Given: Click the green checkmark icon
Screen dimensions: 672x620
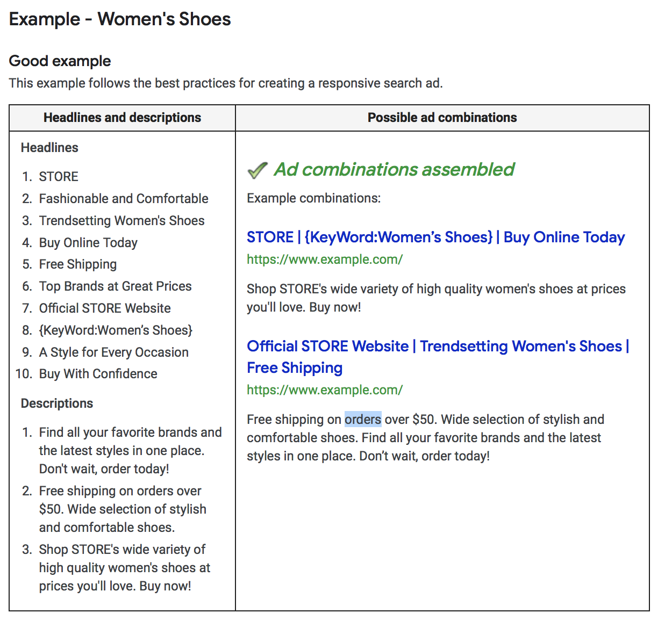Looking at the screenshot, I should [258, 170].
